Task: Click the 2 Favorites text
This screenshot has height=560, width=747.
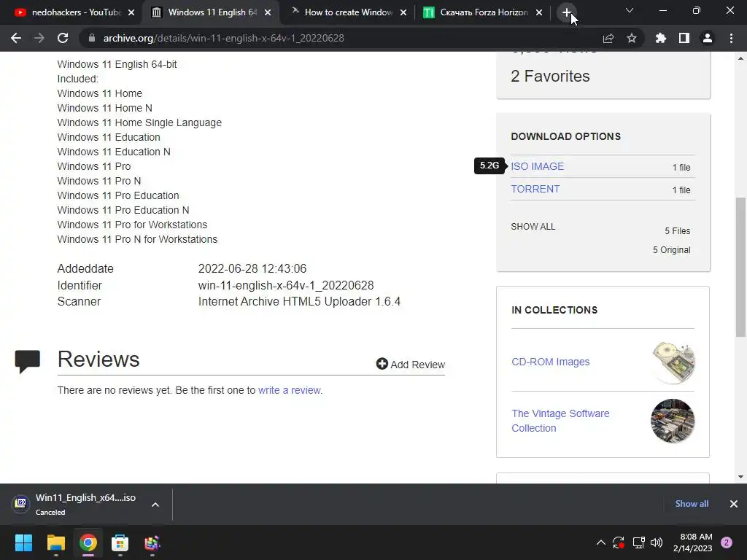Action: (550, 76)
